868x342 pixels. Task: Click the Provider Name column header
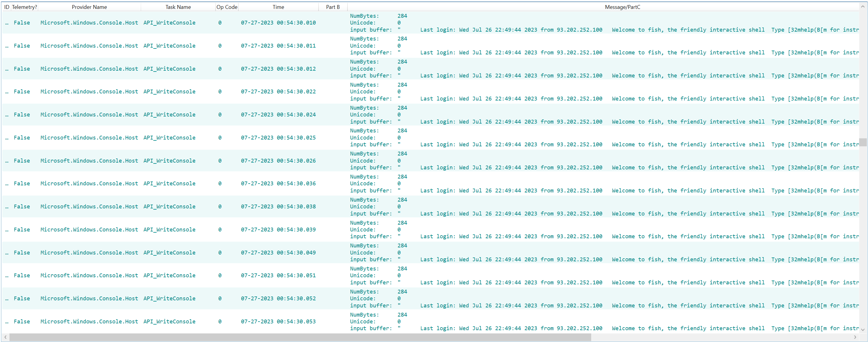pyautogui.click(x=89, y=7)
